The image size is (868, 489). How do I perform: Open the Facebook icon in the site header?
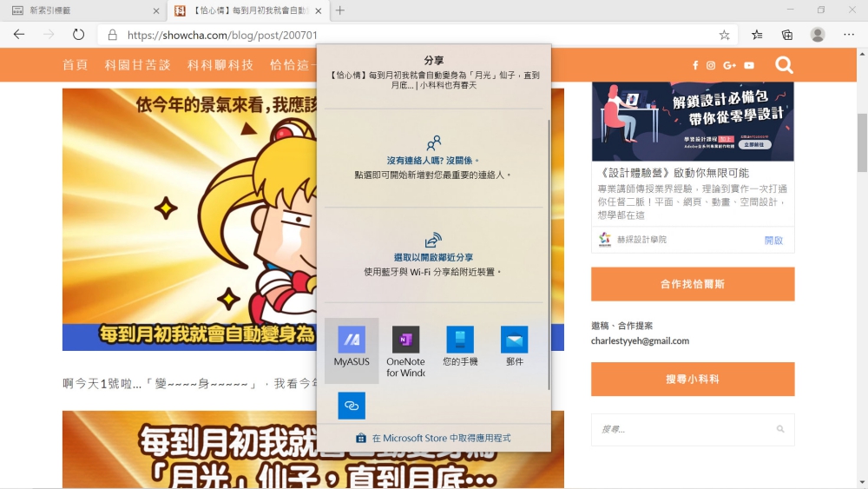point(695,65)
